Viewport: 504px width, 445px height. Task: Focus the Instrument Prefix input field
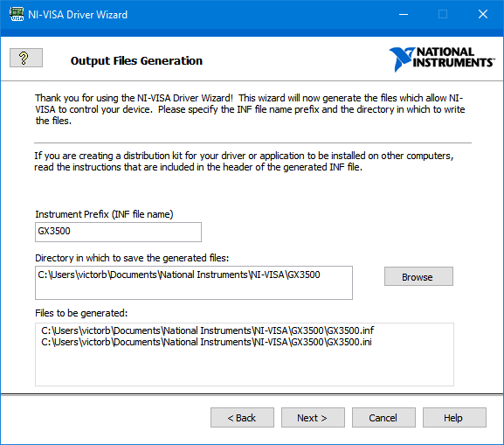(118, 232)
